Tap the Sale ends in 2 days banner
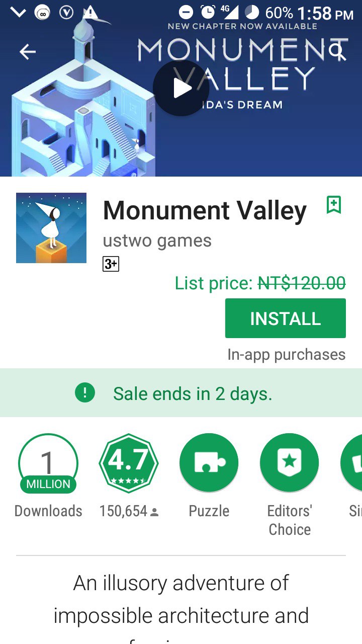This screenshot has width=362, height=644. 181,393
